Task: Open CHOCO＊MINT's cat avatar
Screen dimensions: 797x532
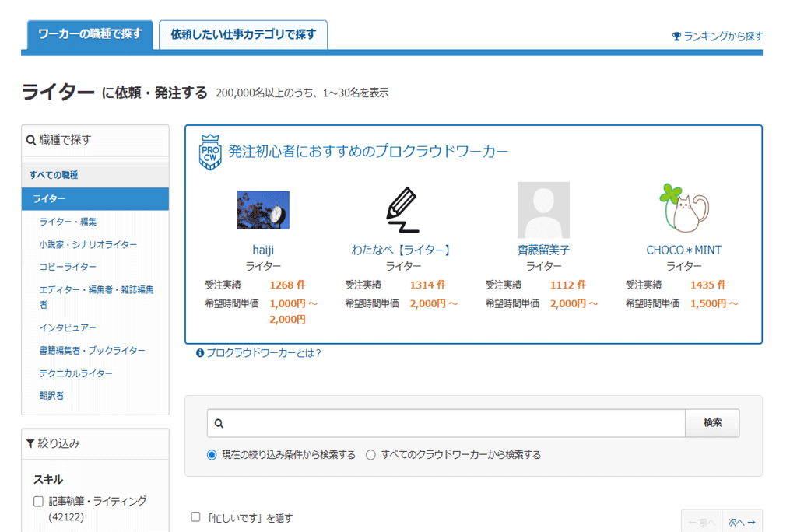Action: coord(683,209)
